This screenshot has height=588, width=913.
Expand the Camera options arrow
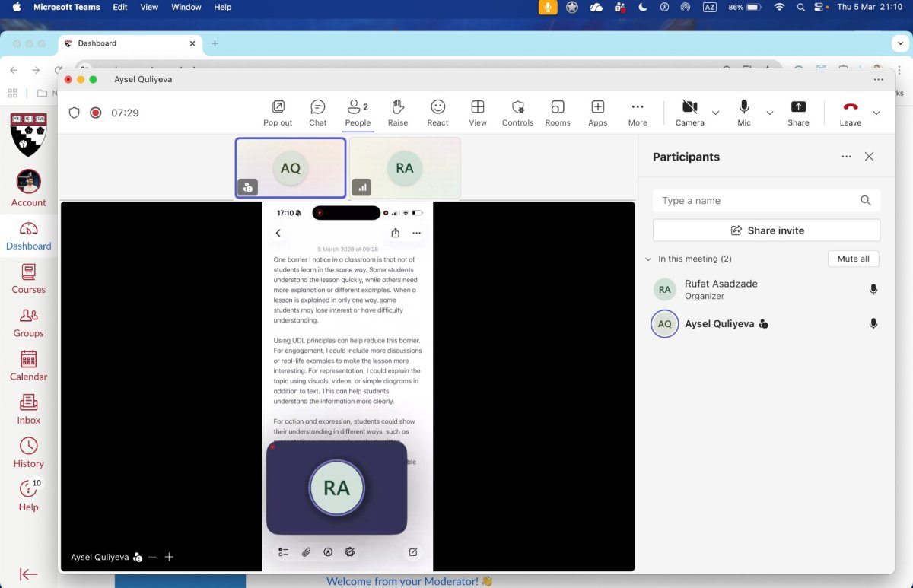pos(715,113)
